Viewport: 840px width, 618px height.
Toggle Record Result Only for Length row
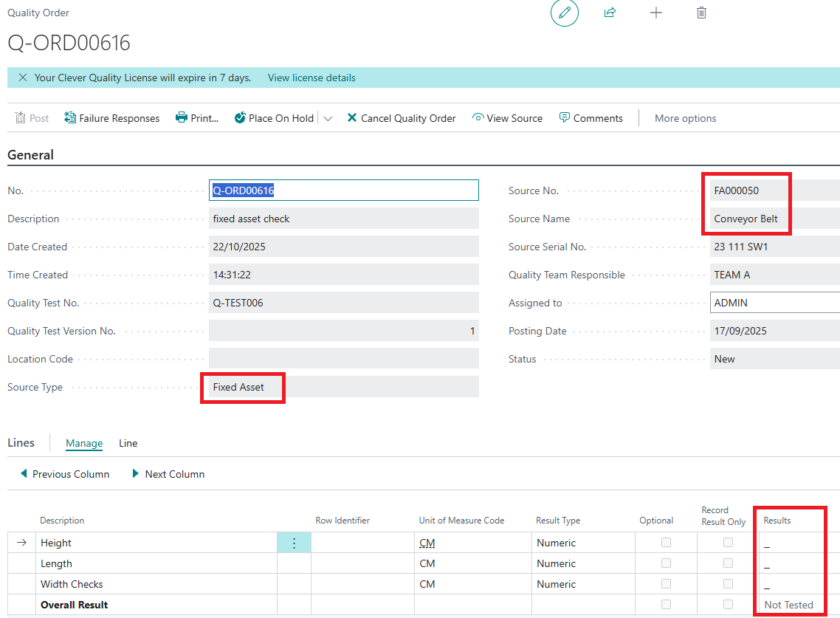point(729,563)
